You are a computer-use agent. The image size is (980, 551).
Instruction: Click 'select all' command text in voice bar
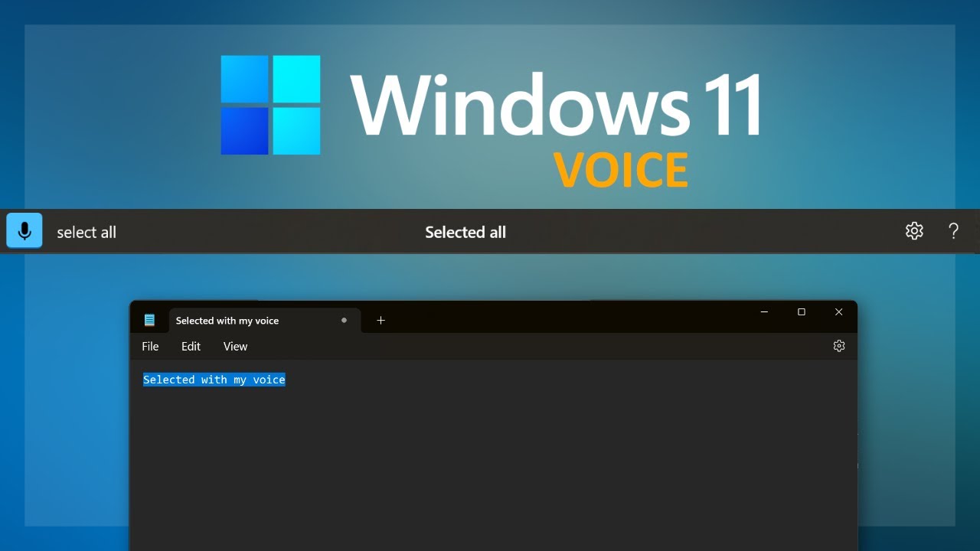[87, 232]
